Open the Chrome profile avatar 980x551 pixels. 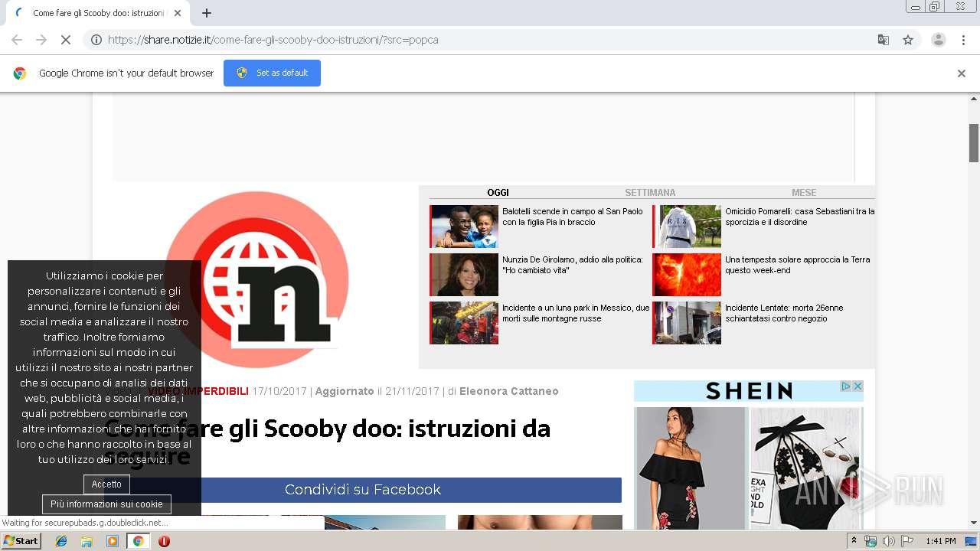[x=938, y=40]
